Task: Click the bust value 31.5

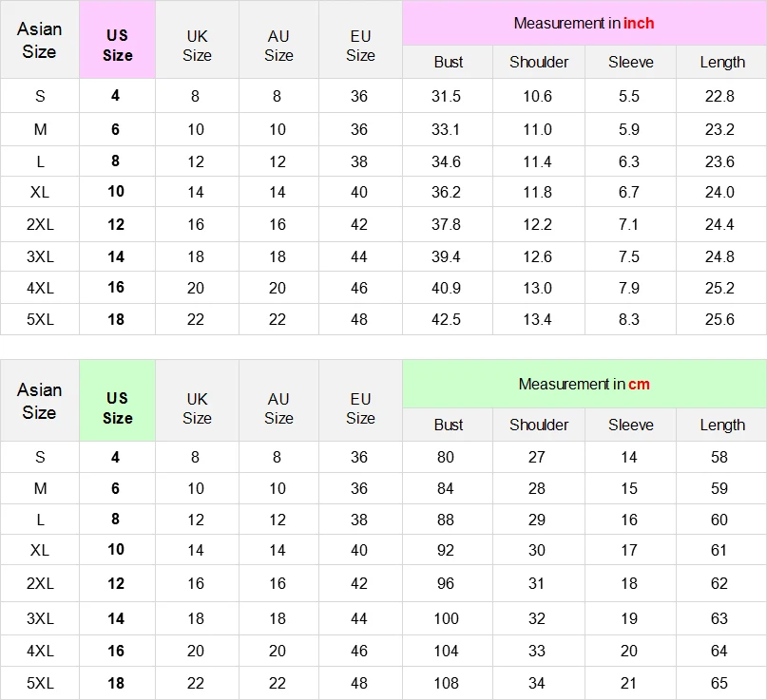Action: 446,96
